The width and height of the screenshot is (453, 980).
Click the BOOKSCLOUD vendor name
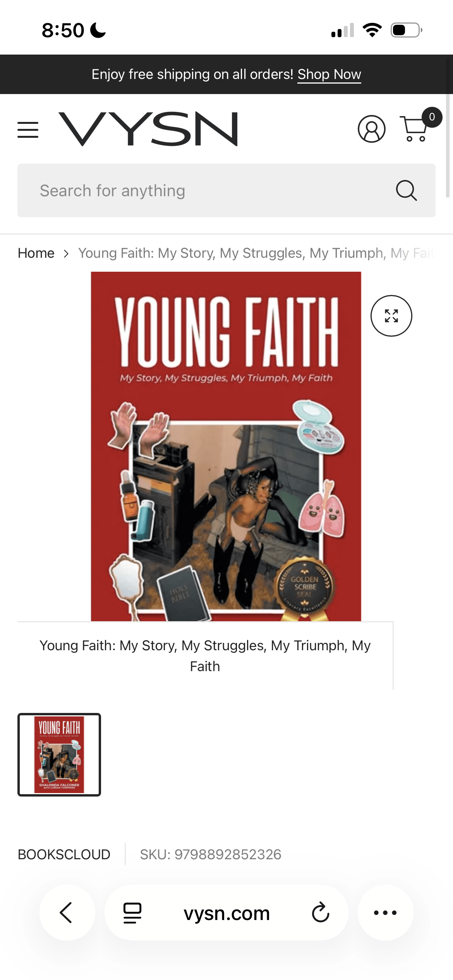pyautogui.click(x=64, y=854)
